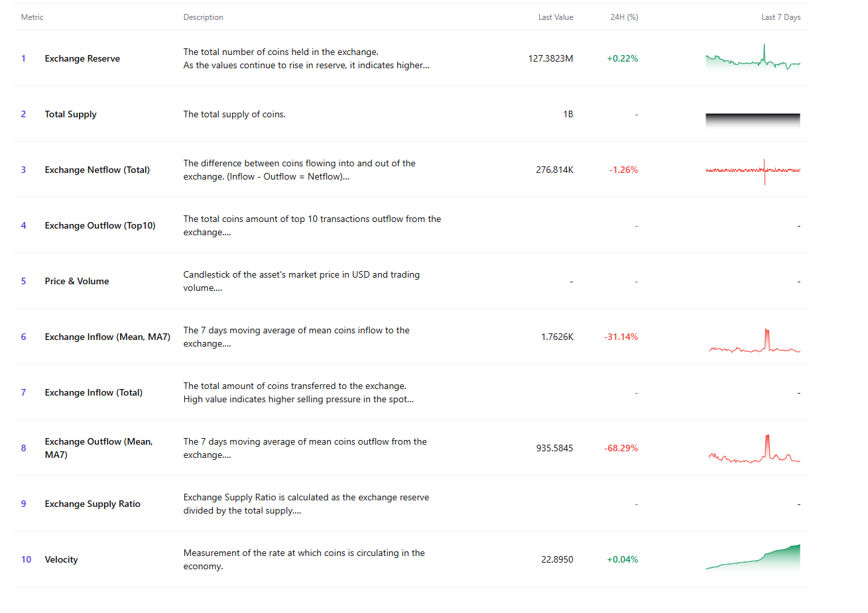The image size is (868, 613).
Task: Open Exchange Inflow (Mean, MA7) metric
Action: 107,337
